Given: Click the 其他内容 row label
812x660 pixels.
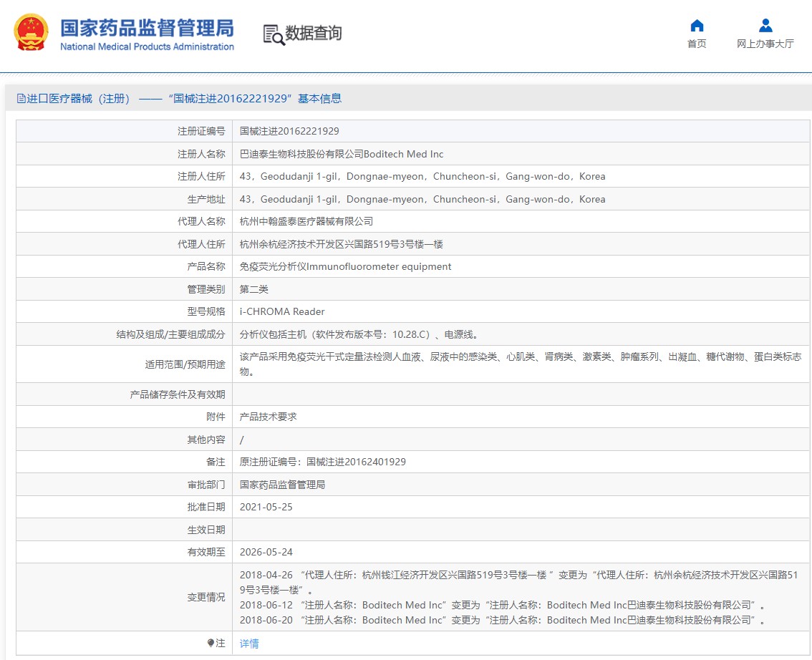Looking at the screenshot, I should pyautogui.click(x=206, y=440).
